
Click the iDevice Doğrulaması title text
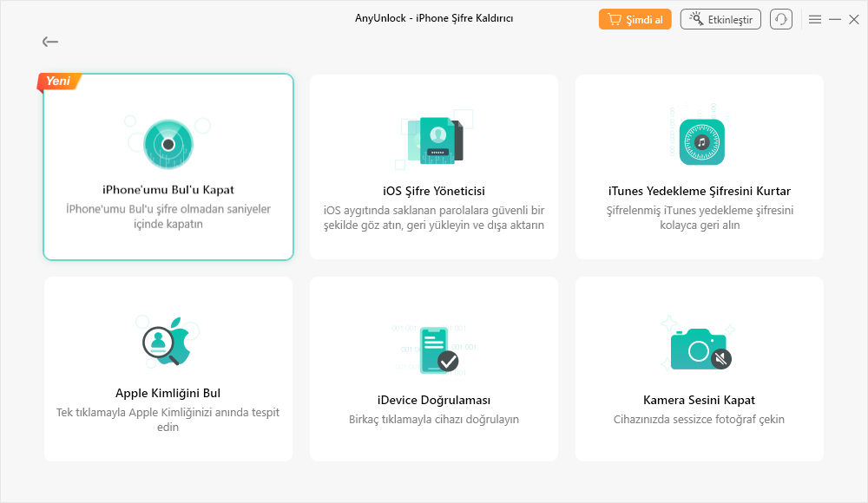[434, 400]
